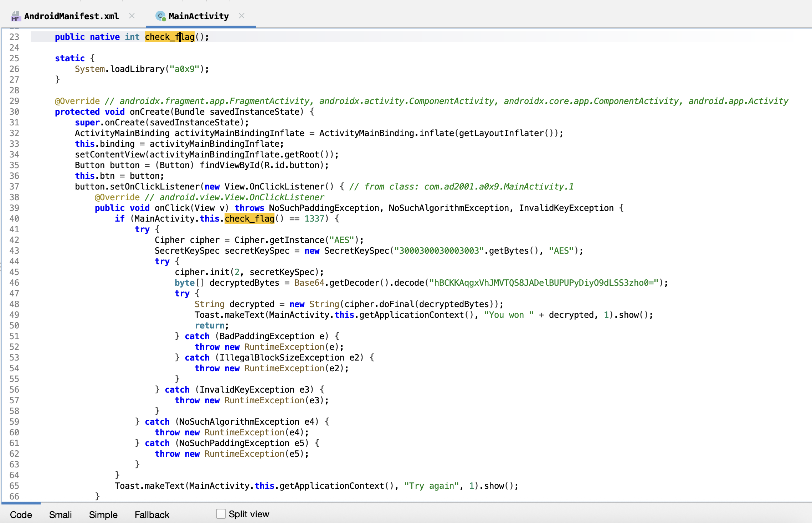This screenshot has width=812, height=523.
Task: Click findViewById call on line 35
Action: pyautogui.click(x=230, y=165)
